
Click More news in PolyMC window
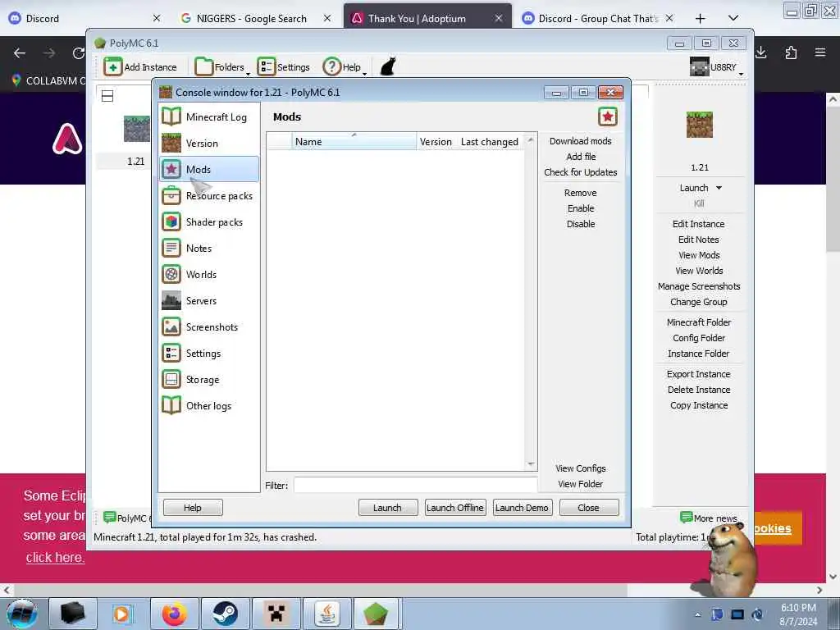point(709,518)
